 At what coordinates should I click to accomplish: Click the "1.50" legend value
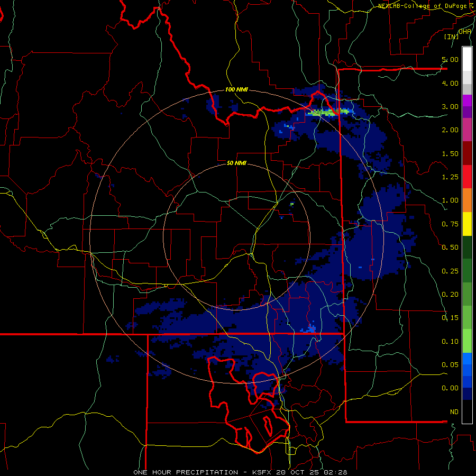450,153
